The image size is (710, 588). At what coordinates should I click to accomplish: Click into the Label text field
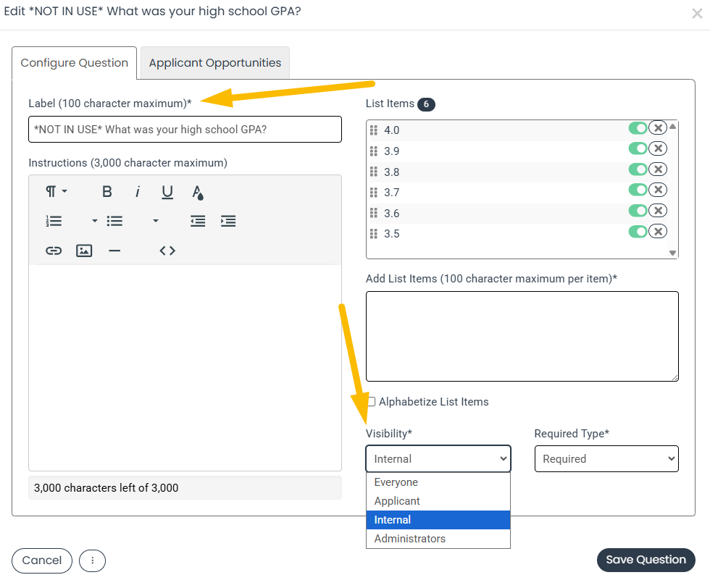[x=185, y=130]
